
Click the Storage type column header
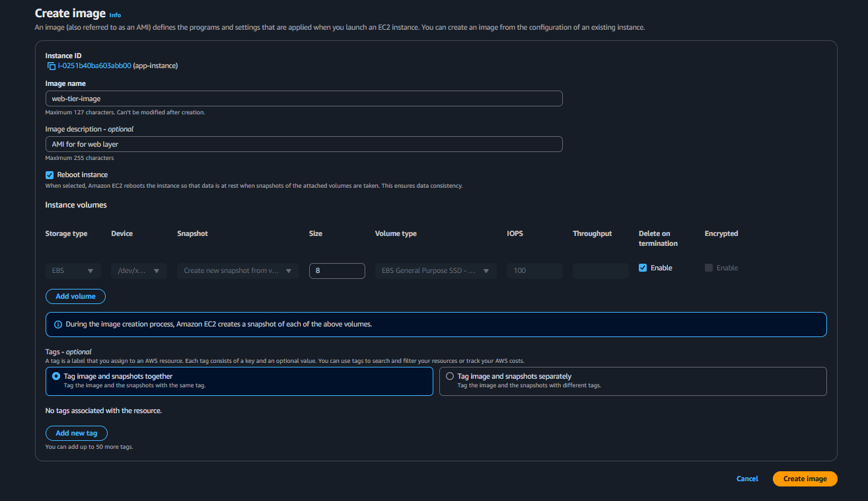tap(66, 233)
